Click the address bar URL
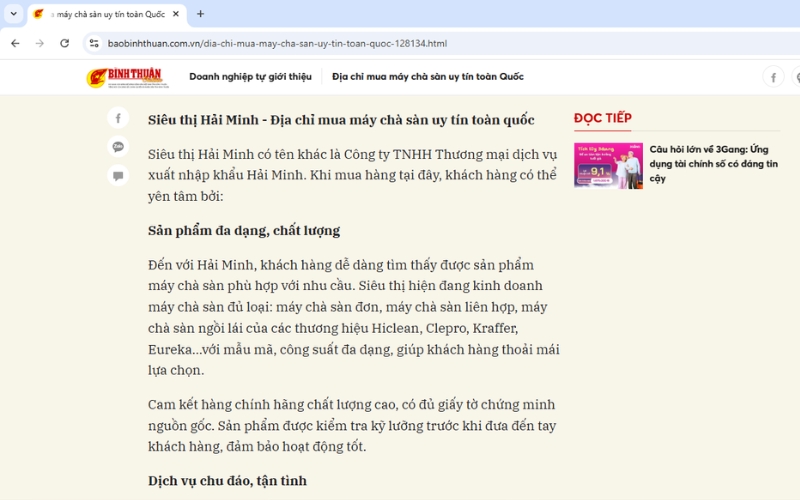Viewport: 800px width, 500px height. pos(277,43)
